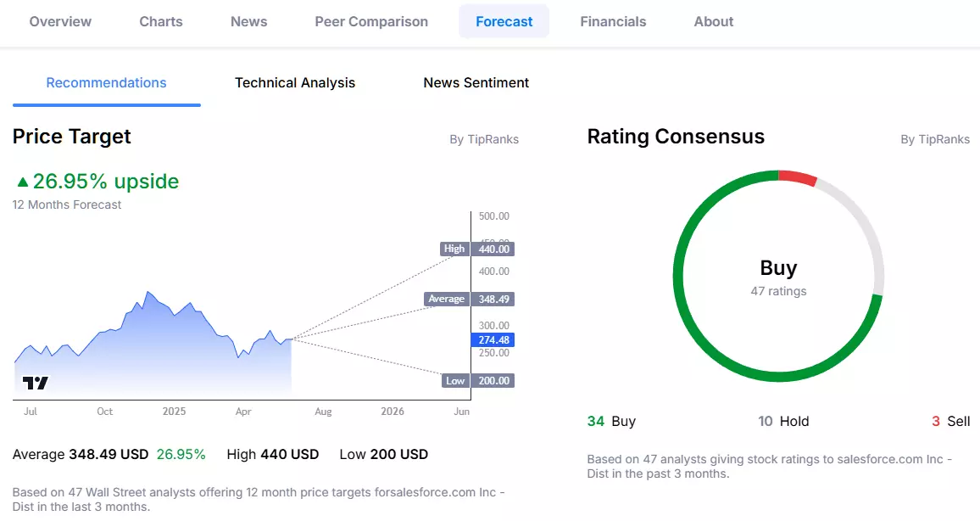
Task: Click the current price 274.48 marker
Action: pyautogui.click(x=493, y=340)
